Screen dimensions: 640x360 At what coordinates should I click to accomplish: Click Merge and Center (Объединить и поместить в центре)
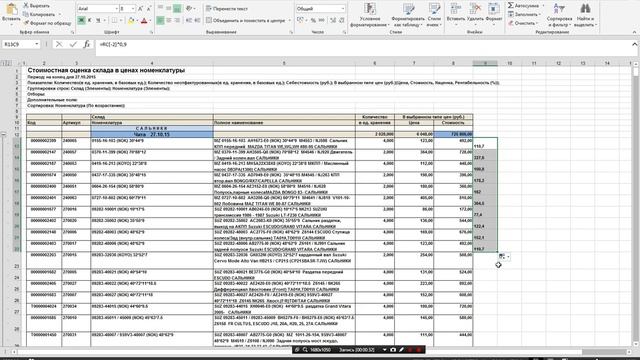[245, 20]
